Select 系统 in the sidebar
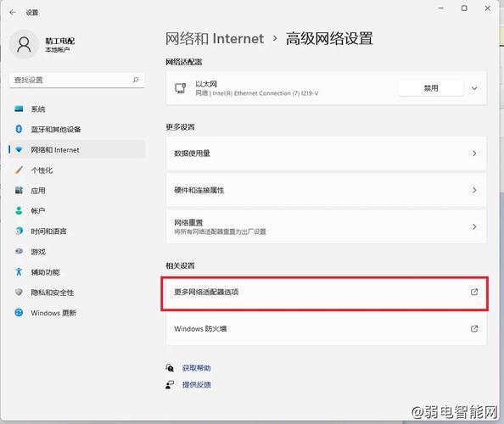The height and width of the screenshot is (424, 504). [x=77, y=109]
